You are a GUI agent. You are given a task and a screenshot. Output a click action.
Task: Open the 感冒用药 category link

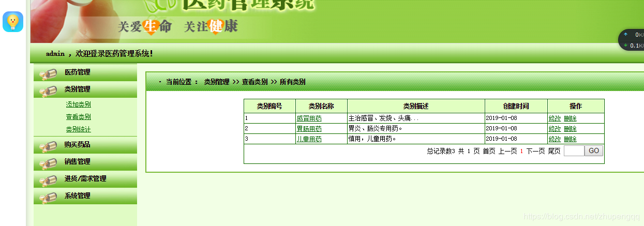309,118
